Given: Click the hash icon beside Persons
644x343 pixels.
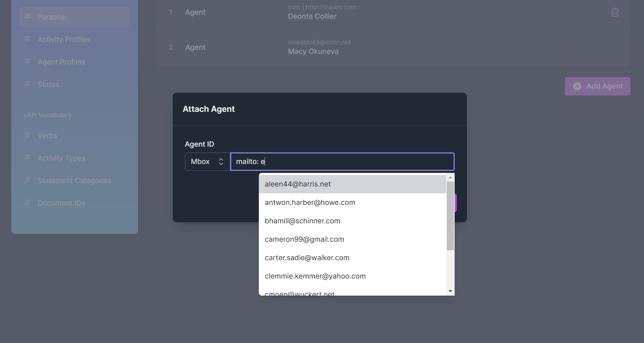Looking at the screenshot, I should tap(28, 17).
